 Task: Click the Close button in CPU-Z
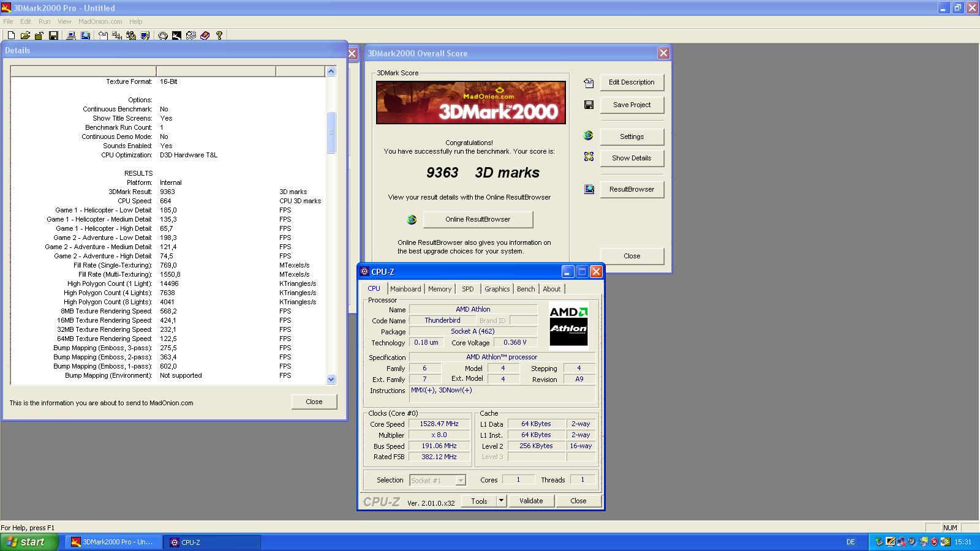578,501
